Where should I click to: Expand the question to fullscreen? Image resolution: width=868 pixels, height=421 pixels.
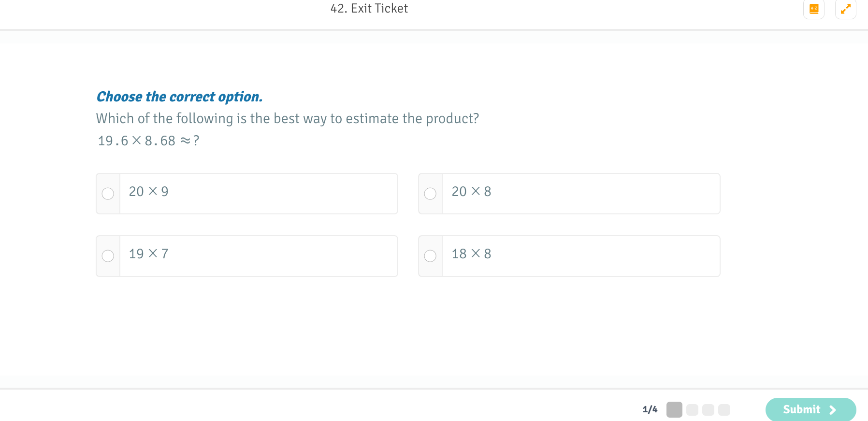click(x=845, y=9)
